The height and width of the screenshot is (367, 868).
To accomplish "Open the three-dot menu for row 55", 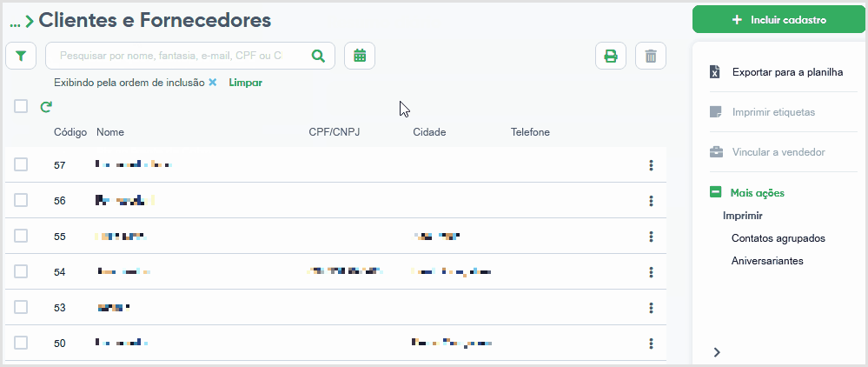I will tap(651, 237).
